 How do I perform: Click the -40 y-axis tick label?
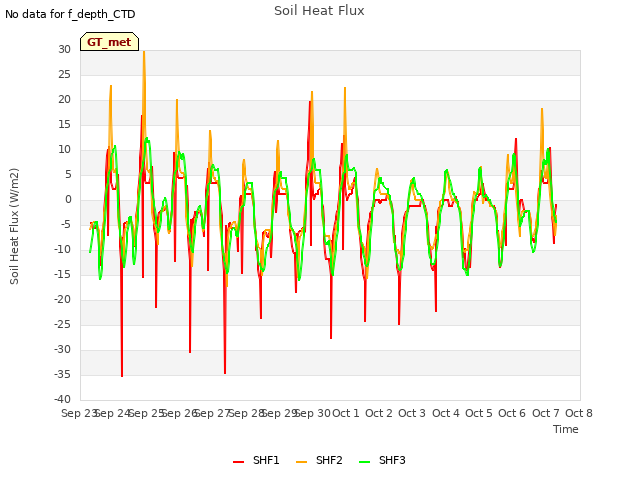point(62,399)
